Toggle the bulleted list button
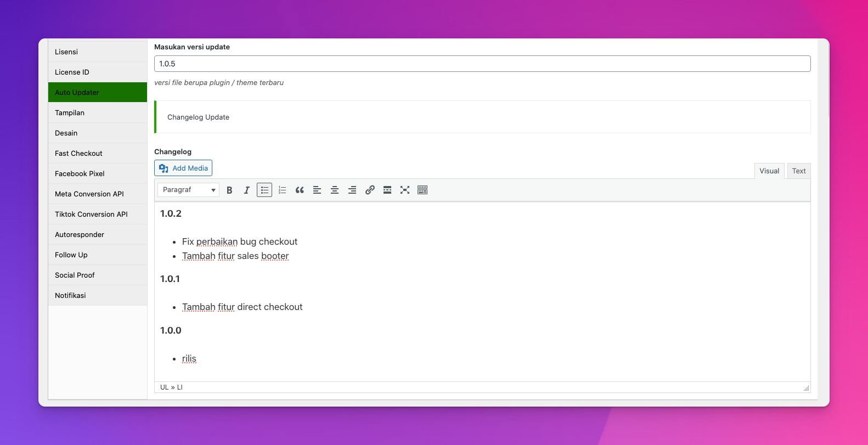 coord(264,190)
